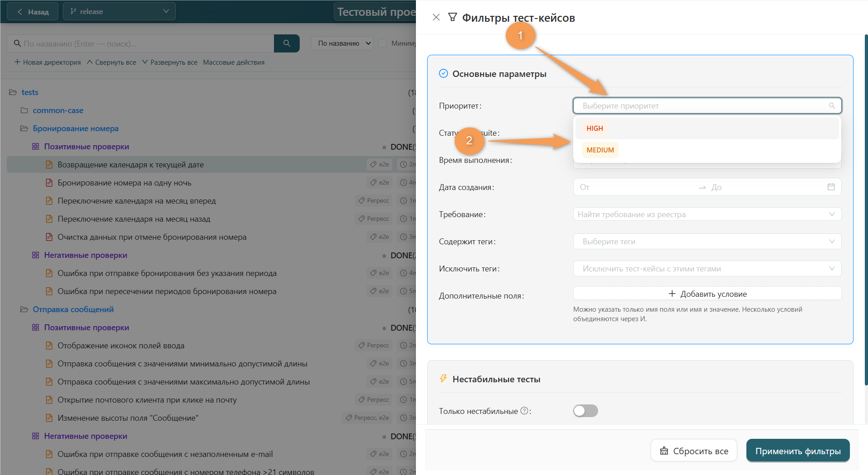Click the help icon next to Только нестабильные
Screen dimensions: 868x475
point(524,411)
